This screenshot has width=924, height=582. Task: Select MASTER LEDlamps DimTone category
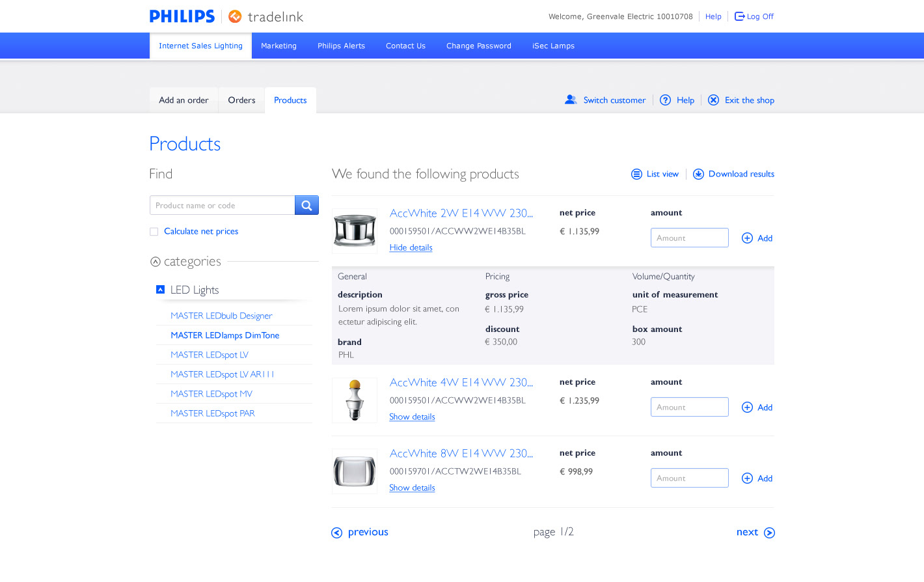(x=225, y=335)
